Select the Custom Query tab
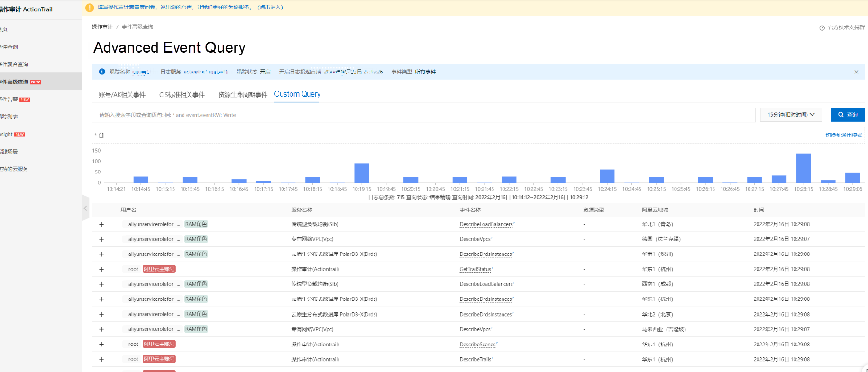This screenshot has width=868, height=372. coord(297,94)
